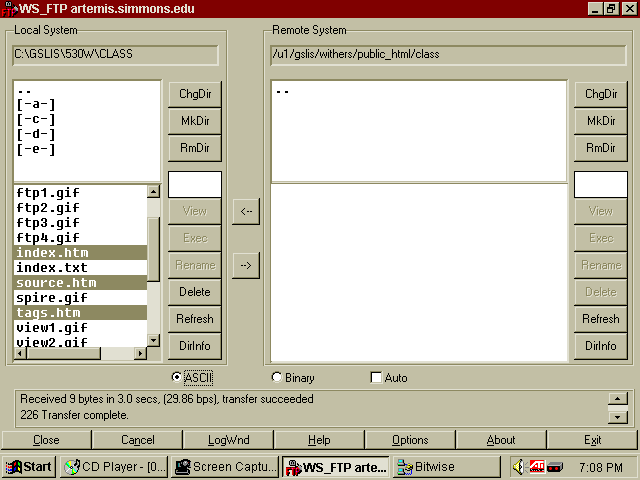Click remote system MkDir button

(x=600, y=121)
